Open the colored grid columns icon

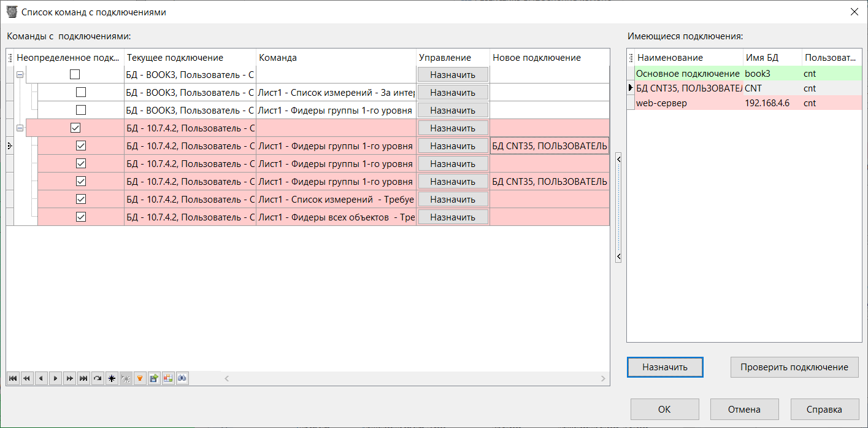point(168,378)
